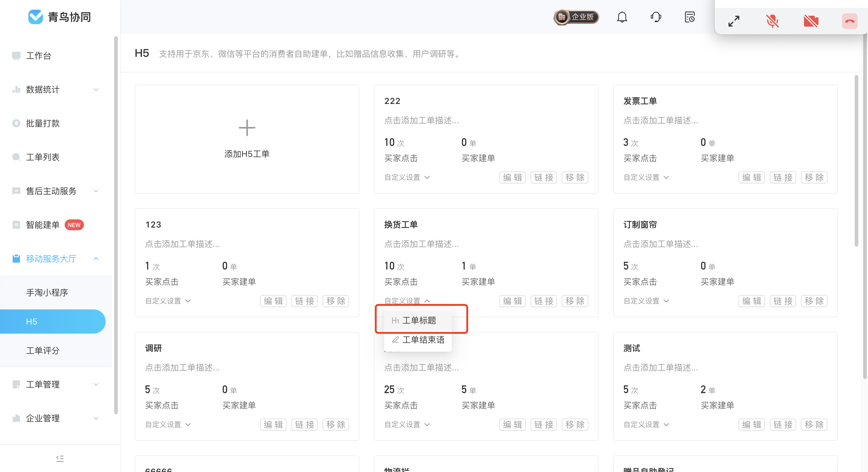This screenshot has width=868, height=472.
Task: Click 链接 on the 222 card
Action: [x=544, y=177]
